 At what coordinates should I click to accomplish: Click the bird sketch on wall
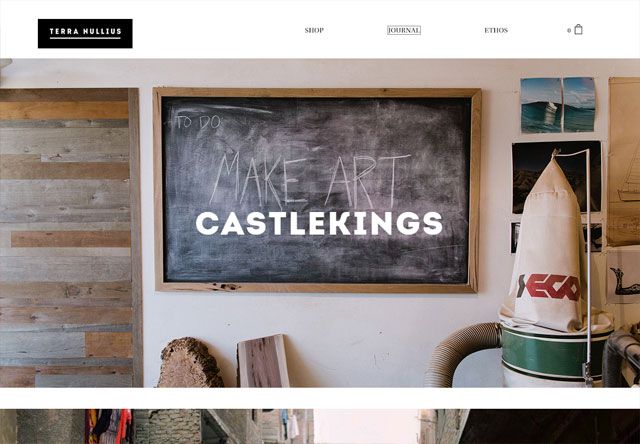click(623, 277)
